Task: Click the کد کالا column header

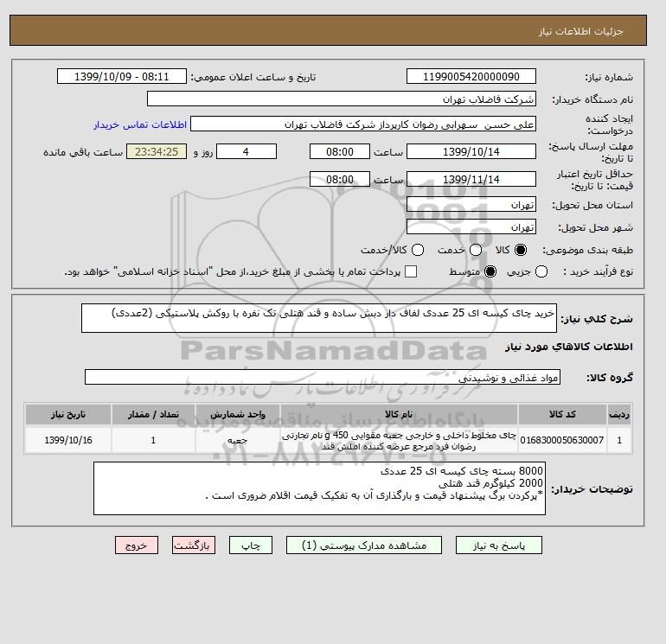Action: (562, 414)
